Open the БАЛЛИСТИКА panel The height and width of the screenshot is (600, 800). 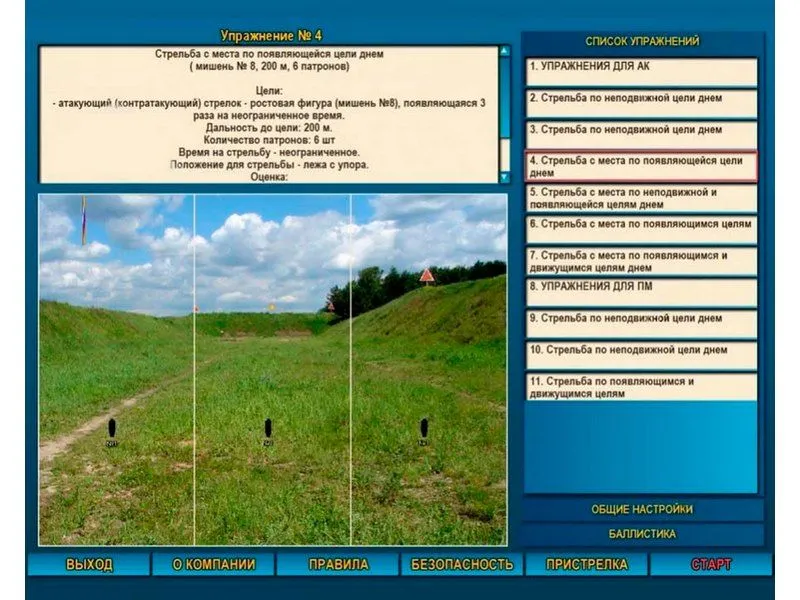click(641, 534)
